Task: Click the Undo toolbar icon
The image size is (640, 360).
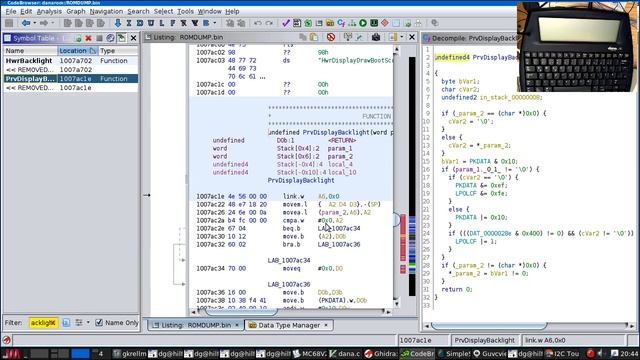Action: coord(258,23)
